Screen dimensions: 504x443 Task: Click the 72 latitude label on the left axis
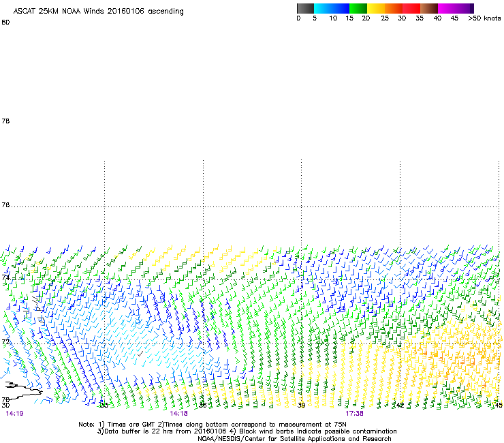[5, 341]
